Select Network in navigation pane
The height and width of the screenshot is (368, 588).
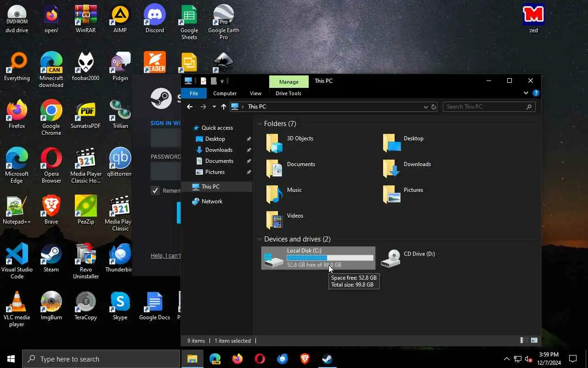(x=212, y=201)
